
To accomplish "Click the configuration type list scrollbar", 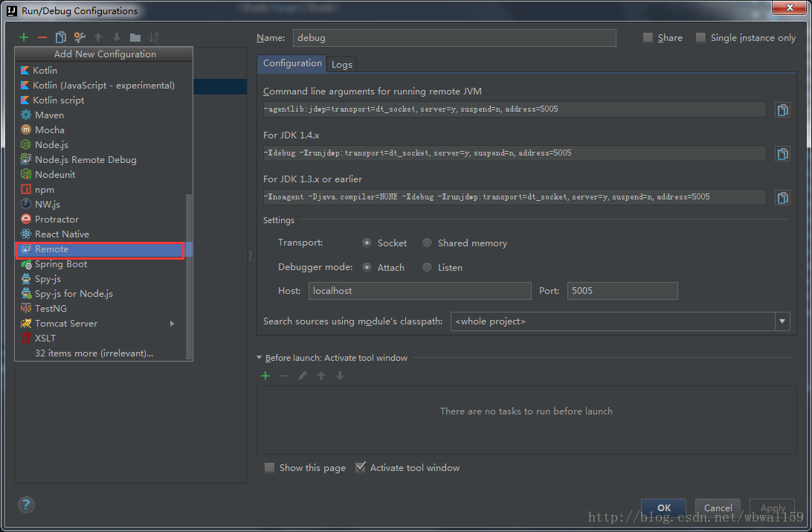I will pyautogui.click(x=189, y=276).
